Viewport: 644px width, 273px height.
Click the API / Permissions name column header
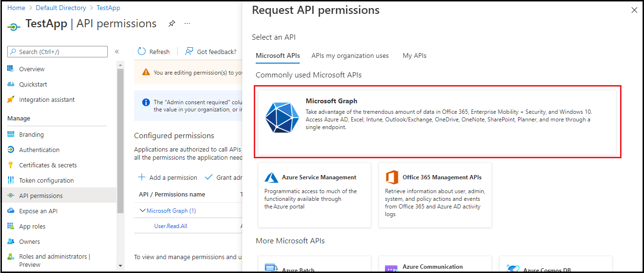tap(172, 194)
